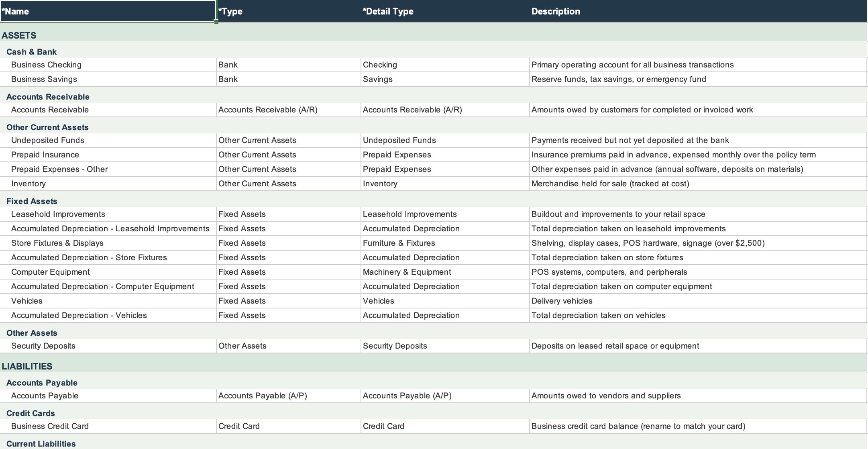Select the Store Fixtures & Displays cell
The height and width of the screenshot is (449, 868).
click(108, 243)
